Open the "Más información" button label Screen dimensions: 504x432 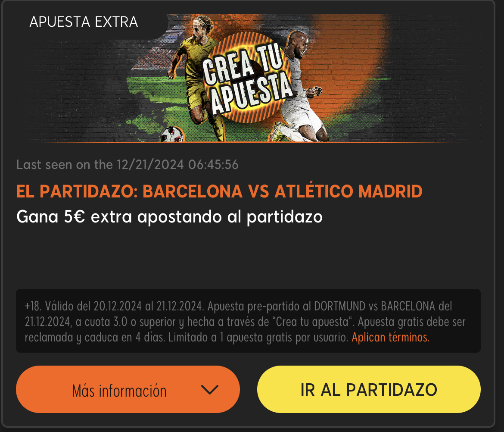119,391
